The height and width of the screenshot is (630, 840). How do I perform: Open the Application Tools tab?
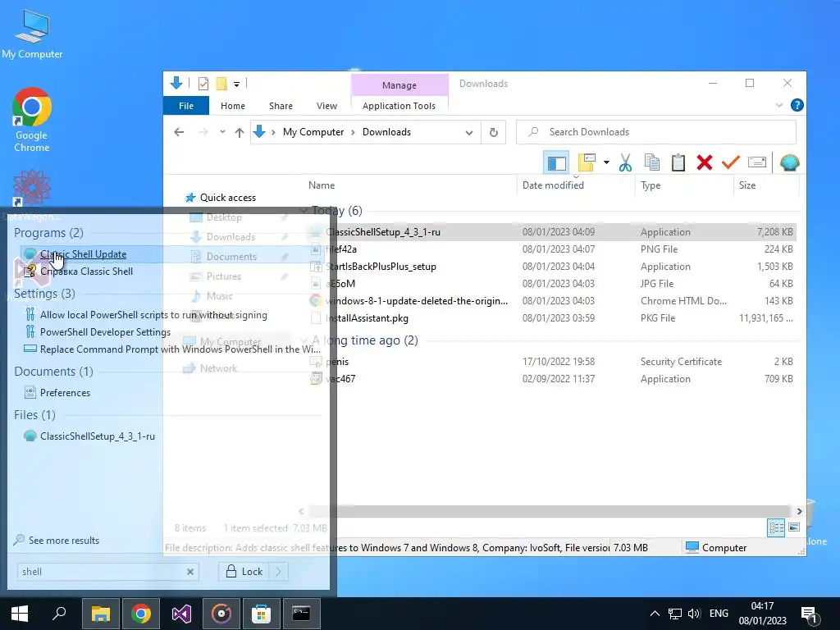point(399,106)
